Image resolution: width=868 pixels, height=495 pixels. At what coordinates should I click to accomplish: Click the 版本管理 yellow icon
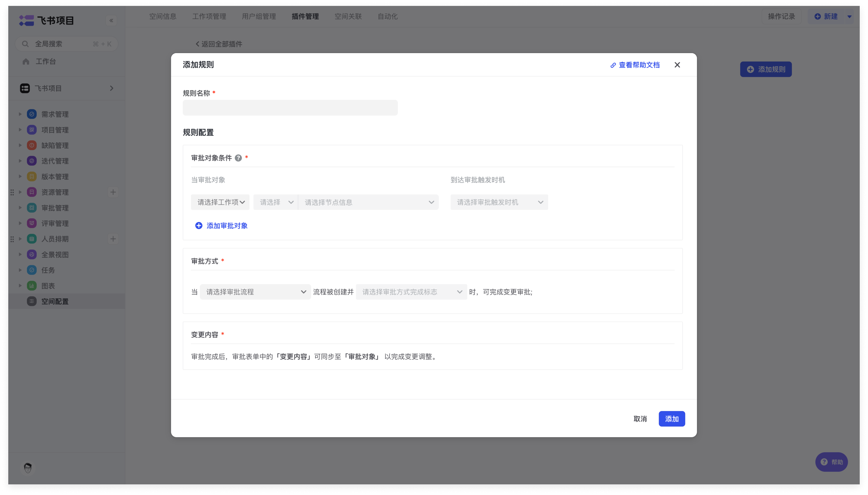click(x=32, y=177)
